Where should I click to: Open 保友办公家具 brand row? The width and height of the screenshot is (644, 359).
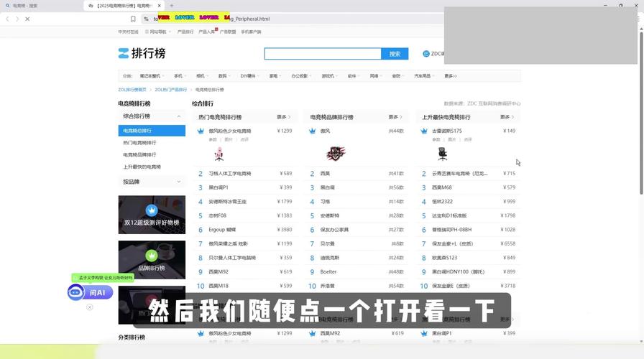[x=357, y=230]
